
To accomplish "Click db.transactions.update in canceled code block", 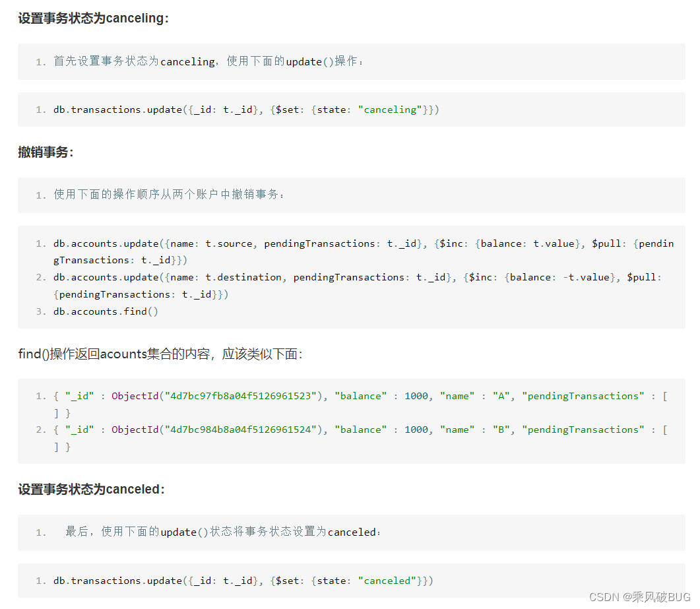I will point(118,581).
